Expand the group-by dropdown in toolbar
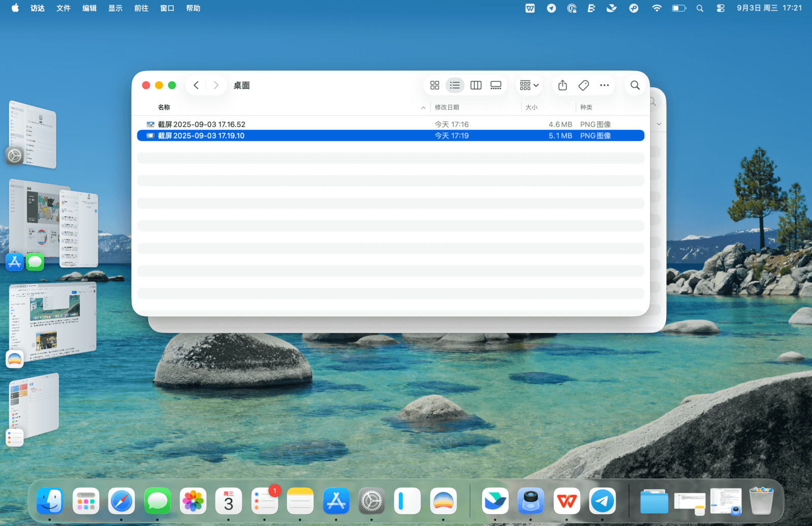 point(529,85)
